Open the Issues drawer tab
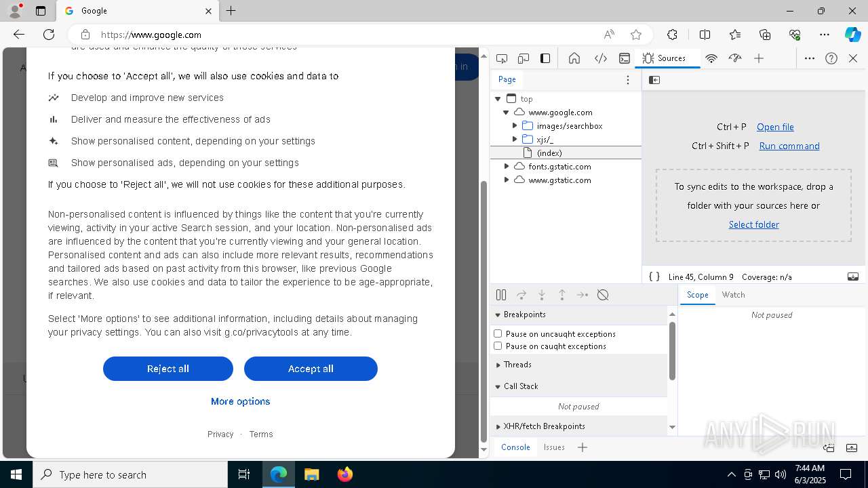The image size is (868, 488). (554, 447)
